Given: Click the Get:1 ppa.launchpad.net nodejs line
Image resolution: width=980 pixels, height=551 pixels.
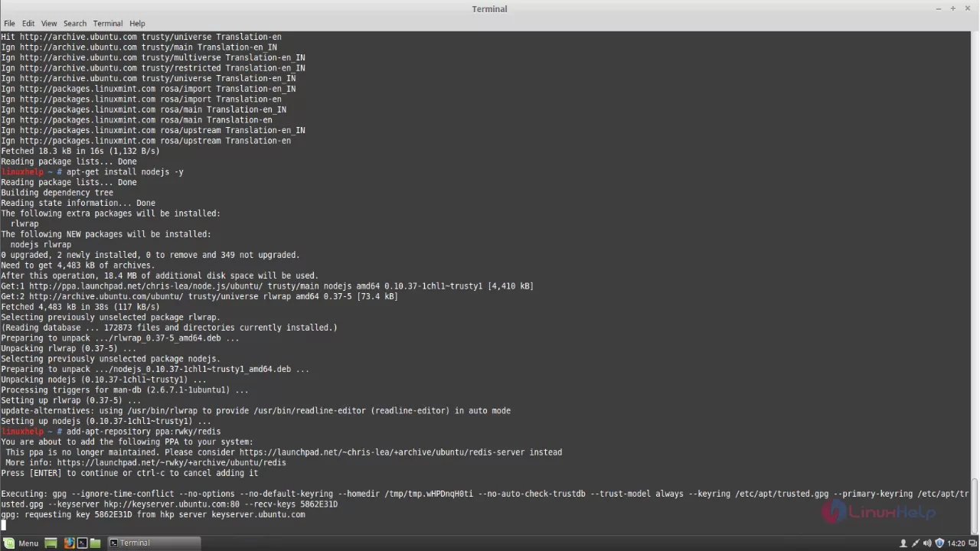Looking at the screenshot, I should pos(267,286).
